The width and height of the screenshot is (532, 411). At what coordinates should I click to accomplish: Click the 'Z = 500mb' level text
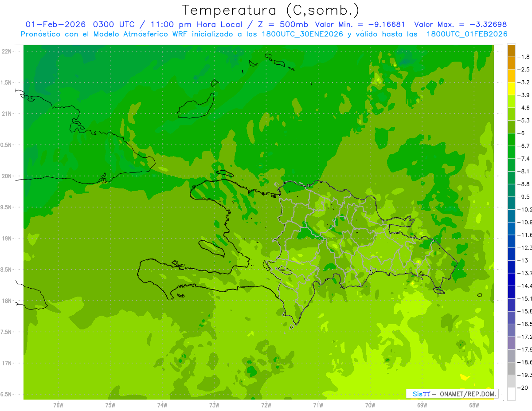click(282, 24)
